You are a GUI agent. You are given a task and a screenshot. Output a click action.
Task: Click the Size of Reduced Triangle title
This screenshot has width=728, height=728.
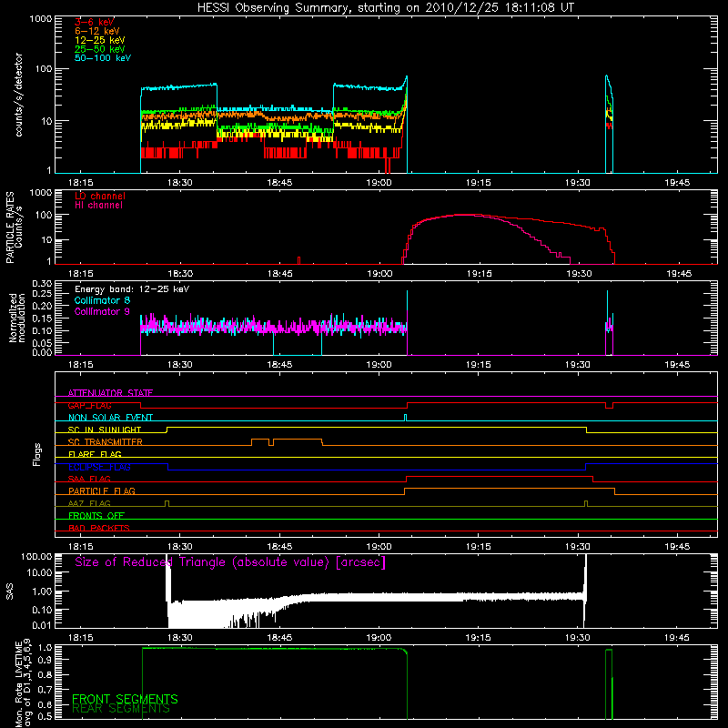pos(230,562)
